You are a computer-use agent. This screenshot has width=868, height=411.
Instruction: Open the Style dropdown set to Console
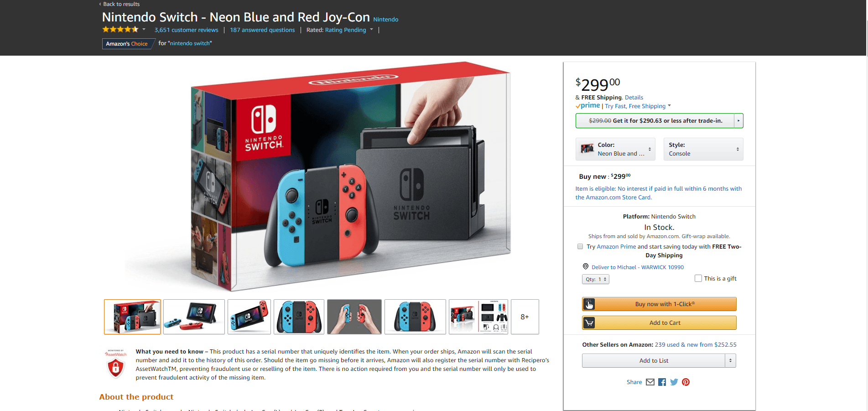click(703, 149)
